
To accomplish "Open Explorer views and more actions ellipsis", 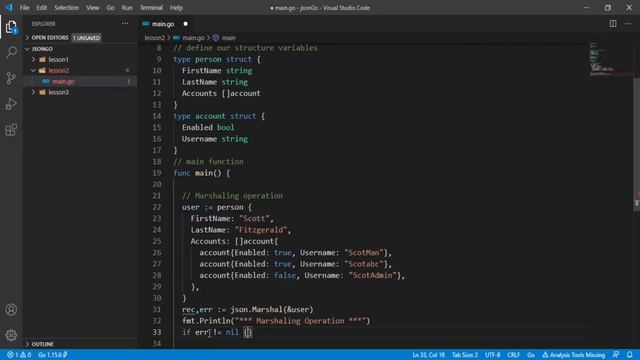I will (125, 24).
